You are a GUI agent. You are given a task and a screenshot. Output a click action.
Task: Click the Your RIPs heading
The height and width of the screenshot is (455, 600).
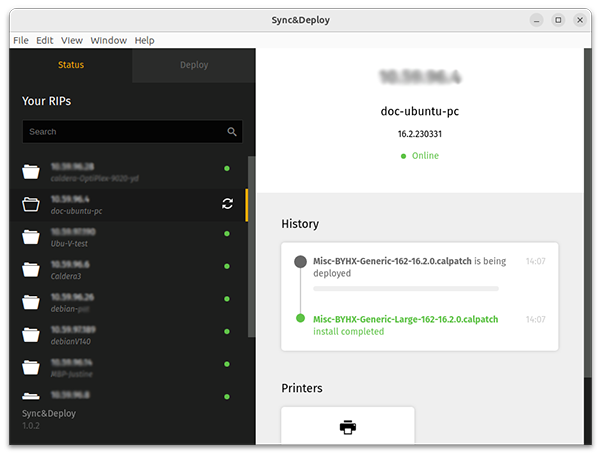click(x=46, y=101)
